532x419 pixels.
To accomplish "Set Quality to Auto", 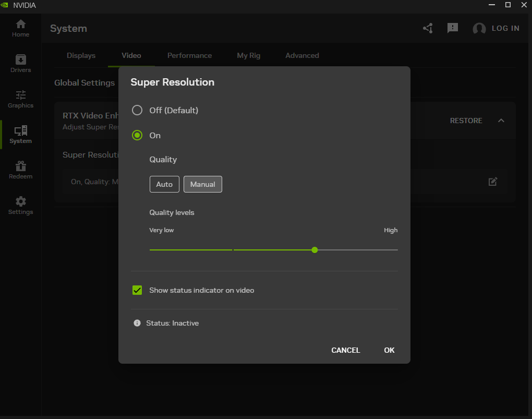I will pyautogui.click(x=164, y=184).
